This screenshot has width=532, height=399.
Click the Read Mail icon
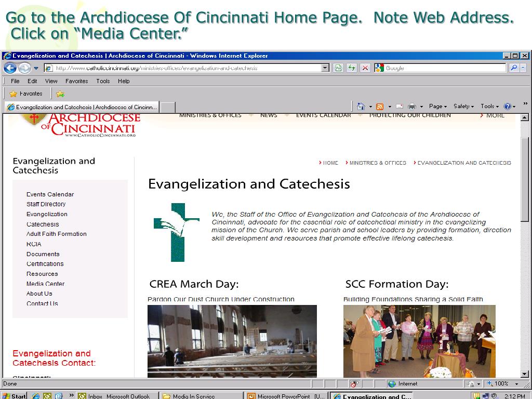tap(400, 107)
